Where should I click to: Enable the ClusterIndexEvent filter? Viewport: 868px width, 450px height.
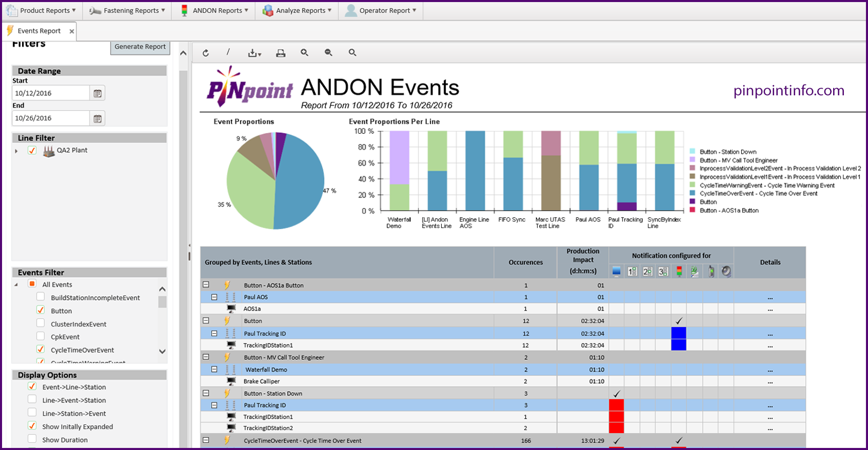pyautogui.click(x=40, y=323)
